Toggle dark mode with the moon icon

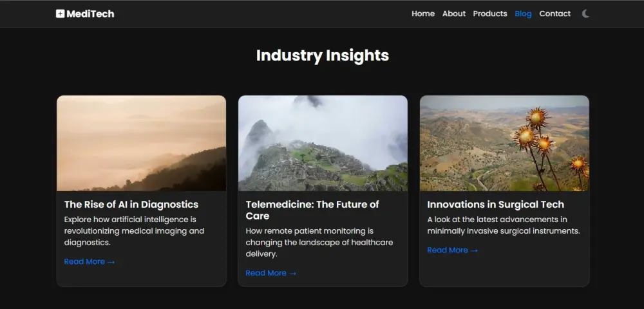(585, 14)
